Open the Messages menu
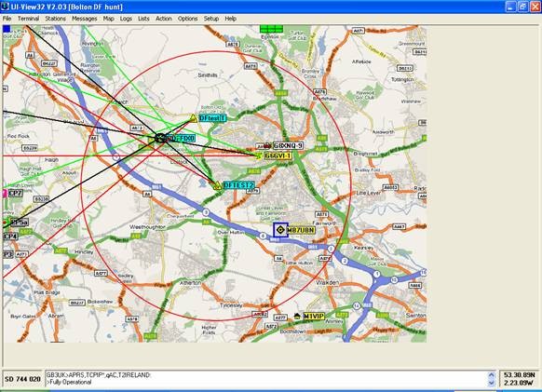The image size is (542, 392). pos(85,19)
